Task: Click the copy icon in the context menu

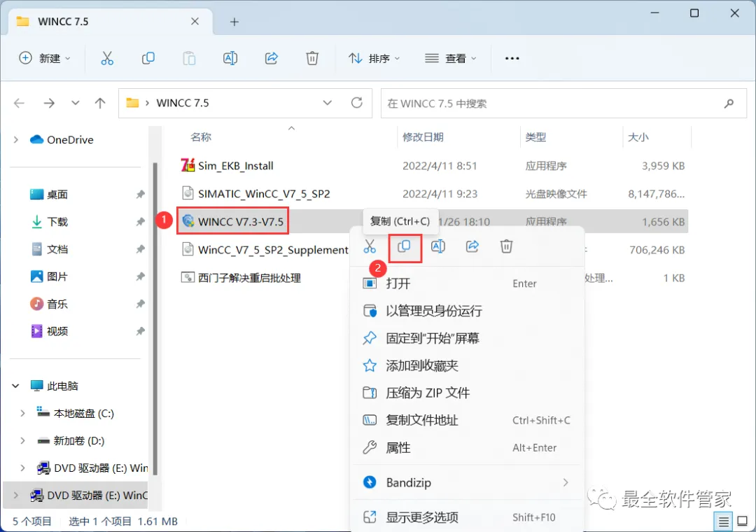Action: click(x=404, y=246)
